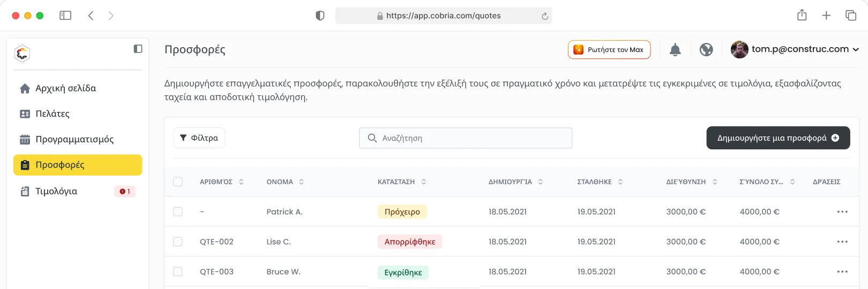Sort by the ΣΥΝΟΛΟ ΣΥ... column arrows
This screenshot has width=868, height=289.
coord(792,182)
